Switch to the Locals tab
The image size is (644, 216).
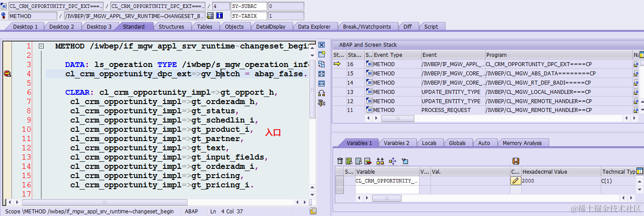(429, 143)
